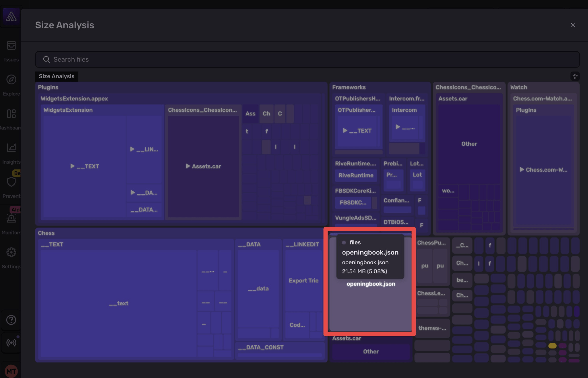Switch to the Size Analysis tab
588x378 pixels.
(57, 76)
